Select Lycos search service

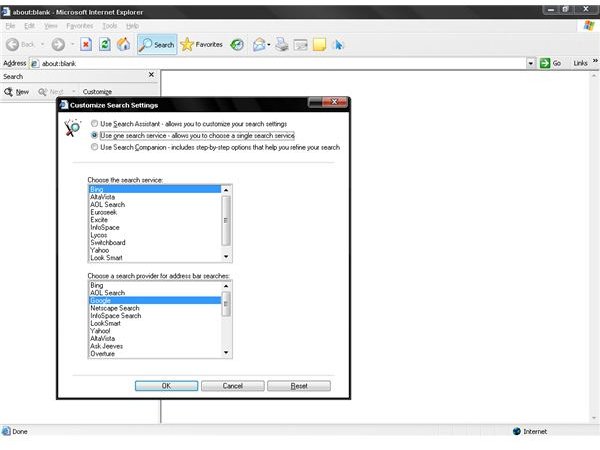coord(155,235)
